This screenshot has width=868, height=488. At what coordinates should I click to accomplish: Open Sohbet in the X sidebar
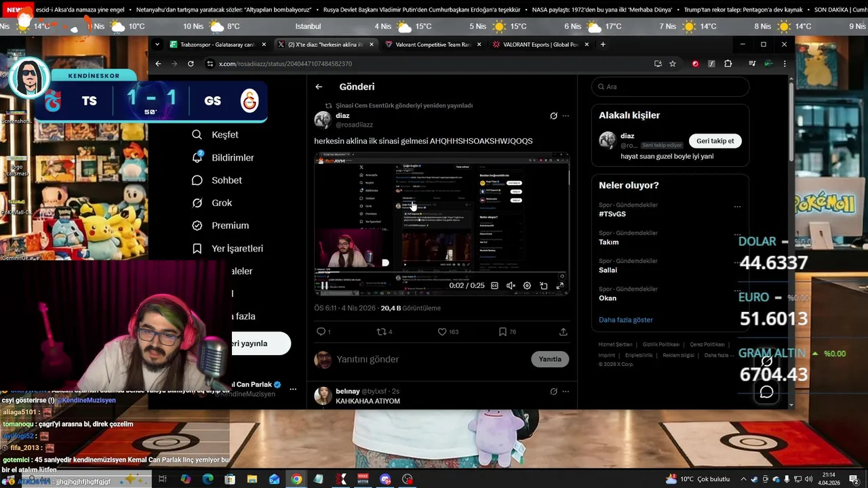pyautogui.click(x=216, y=180)
